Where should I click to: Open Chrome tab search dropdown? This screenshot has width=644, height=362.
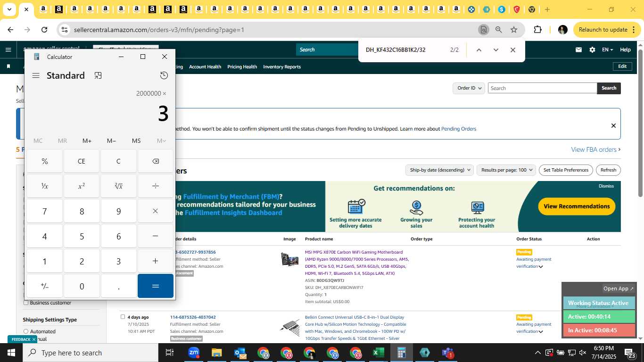(9, 9)
